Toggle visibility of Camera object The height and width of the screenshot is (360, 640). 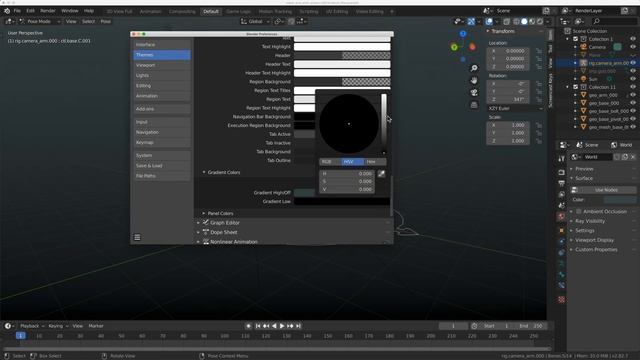tap(633, 47)
